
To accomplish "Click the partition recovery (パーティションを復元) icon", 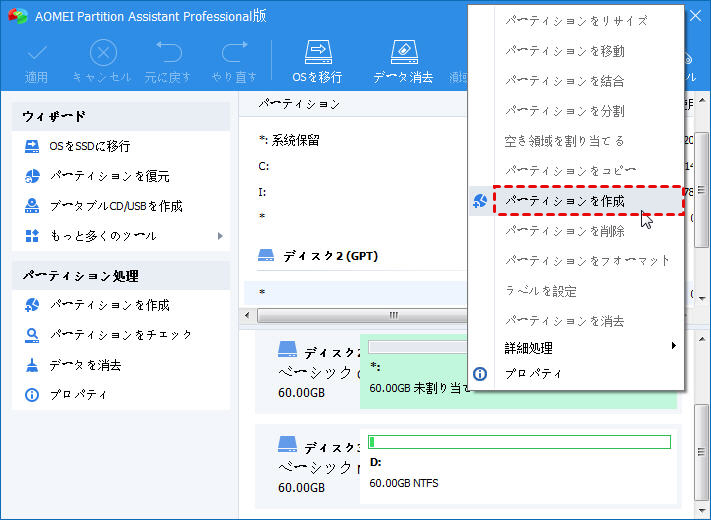I will 32,176.
